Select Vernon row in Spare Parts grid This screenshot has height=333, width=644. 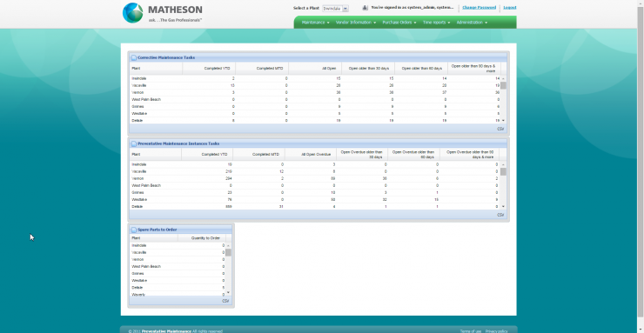pos(178,260)
